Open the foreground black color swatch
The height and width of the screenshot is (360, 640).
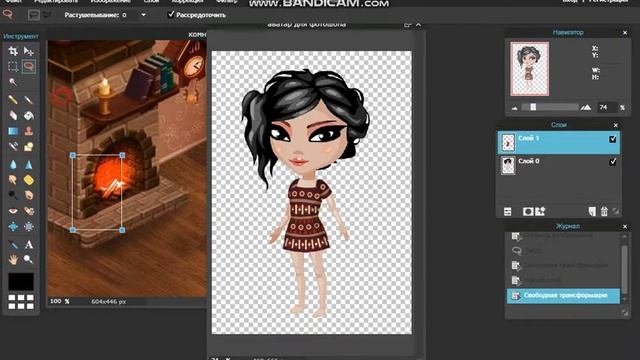(21, 282)
